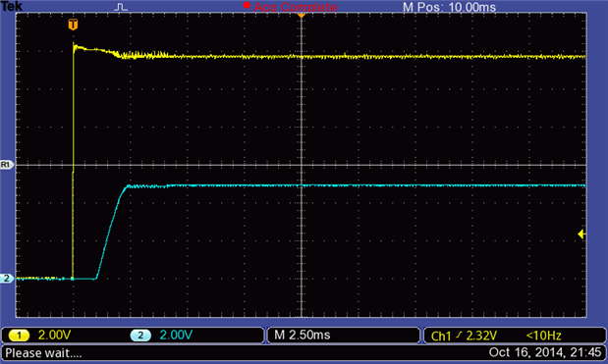
Task: Click the cyan waveform rising edge
Action: pos(111,233)
